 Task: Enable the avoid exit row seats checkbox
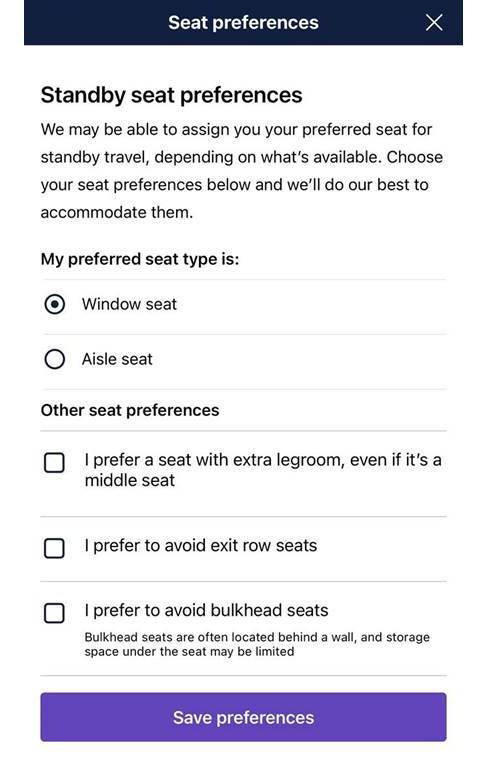click(54, 548)
